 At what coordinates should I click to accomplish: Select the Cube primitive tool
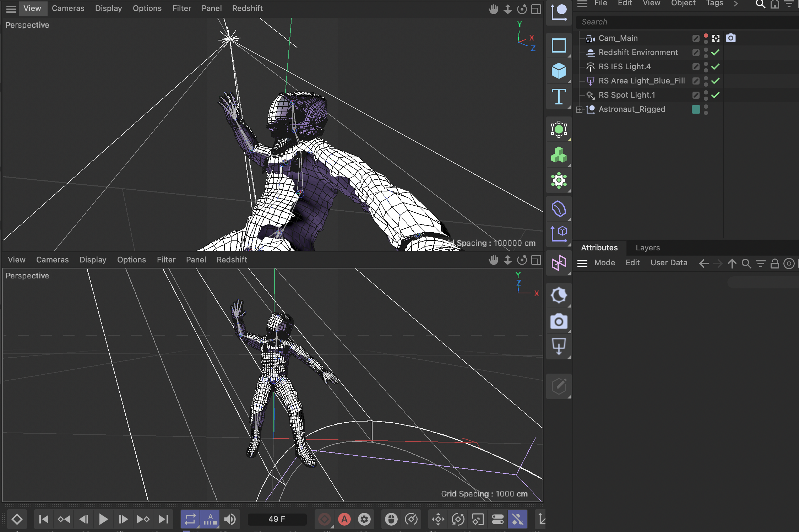tap(559, 71)
